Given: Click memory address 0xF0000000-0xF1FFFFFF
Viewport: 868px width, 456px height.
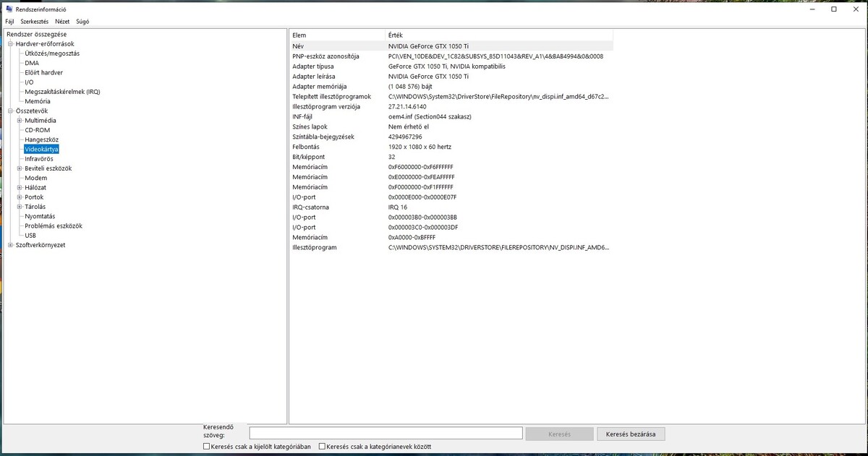Looking at the screenshot, I should [x=421, y=187].
